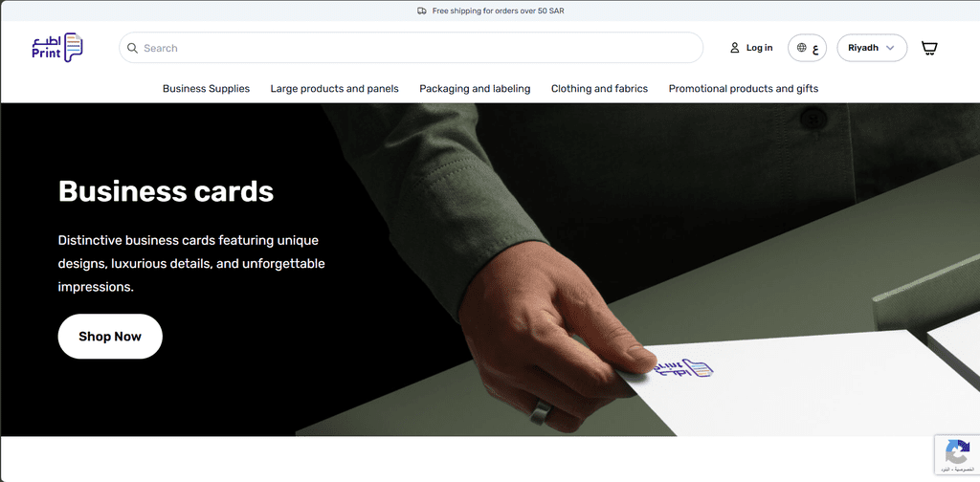Open the Riyadh city dropdown
This screenshot has width=980, height=482.
(x=863, y=48)
